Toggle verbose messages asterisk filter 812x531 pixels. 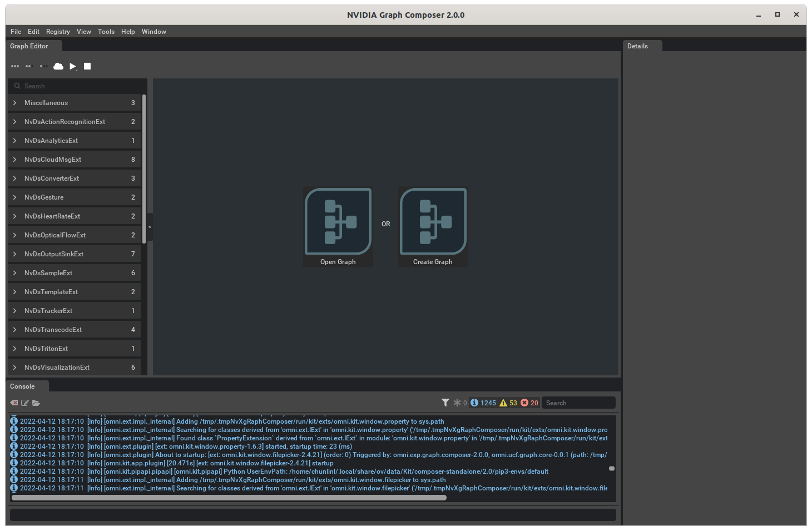click(460, 403)
